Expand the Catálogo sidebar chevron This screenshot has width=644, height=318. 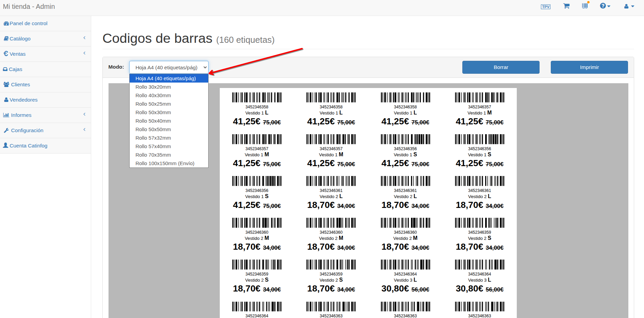pos(84,38)
